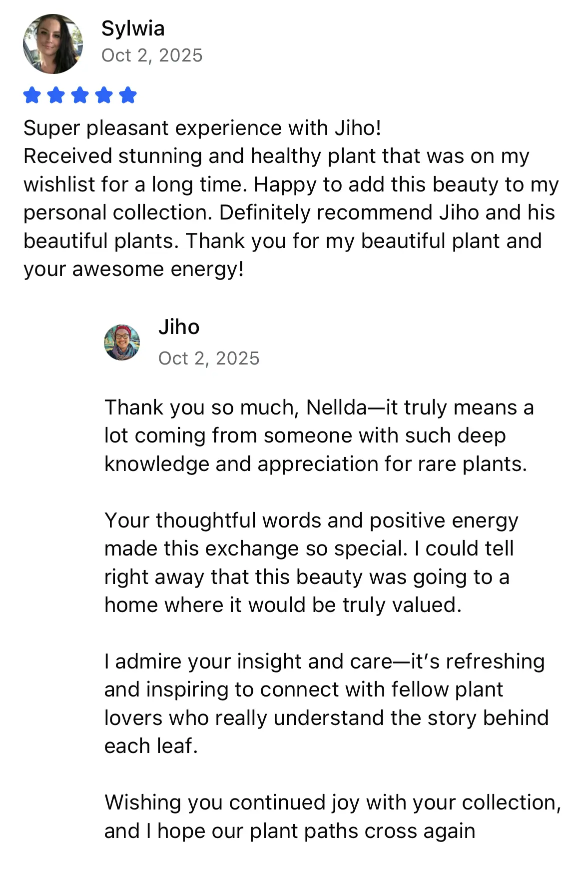Click the "I admire your insight and care" line
Viewport: 588px width, 873px height.
324,661
